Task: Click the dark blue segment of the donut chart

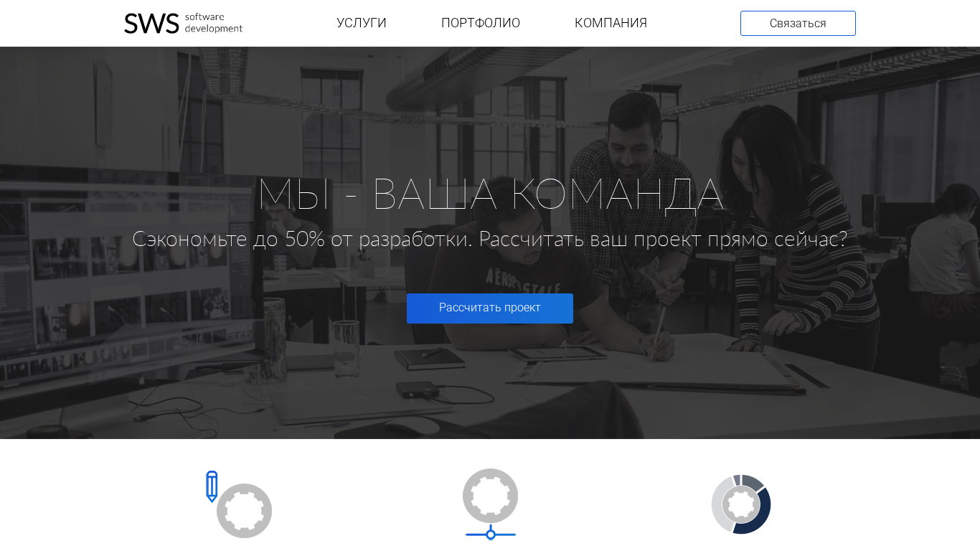Action: 759,512
